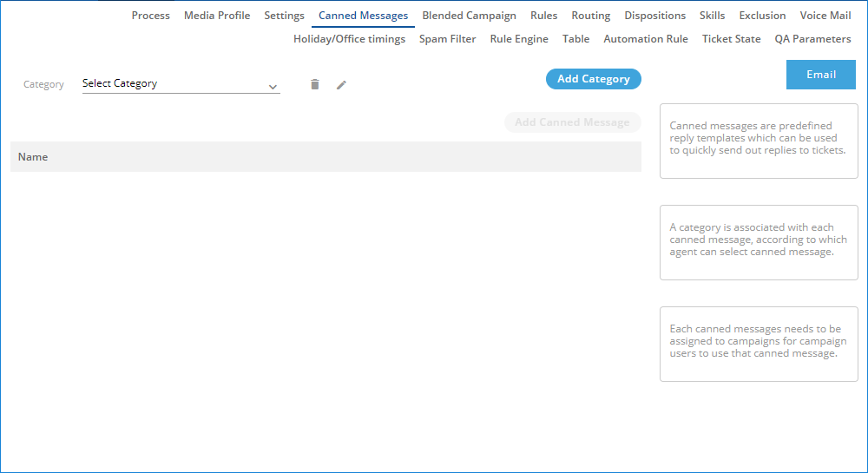This screenshot has height=473, width=868.
Task: Go to the Dispositions tab
Action: click(654, 16)
